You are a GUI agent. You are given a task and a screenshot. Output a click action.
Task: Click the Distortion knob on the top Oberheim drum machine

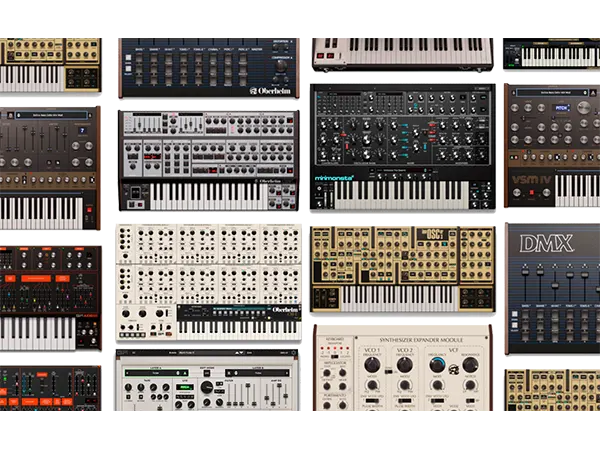pos(276,48)
